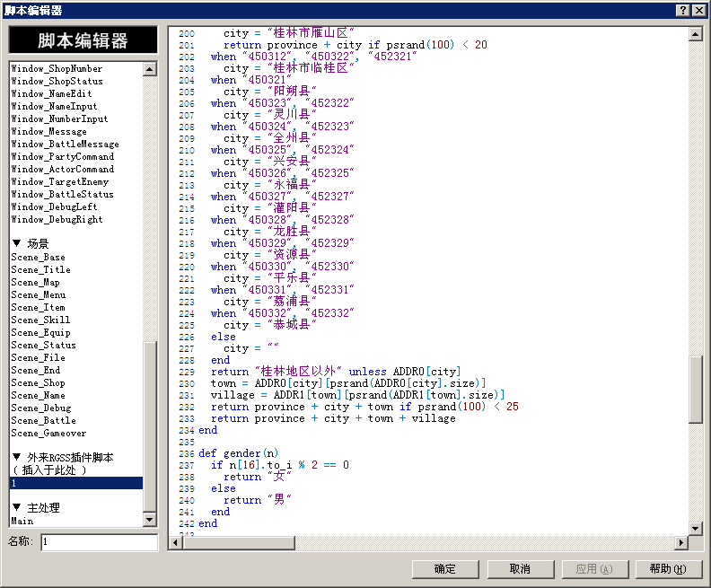Click the 阳朔县 city assignment line
Viewport: 711px width, 588px height.
click(x=270, y=92)
